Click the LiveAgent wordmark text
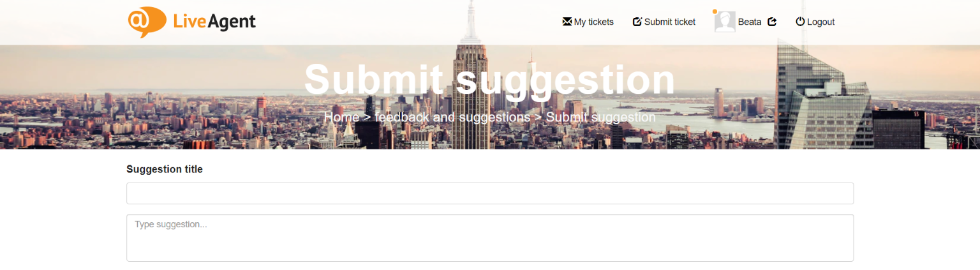The width and height of the screenshot is (980, 270). click(214, 22)
